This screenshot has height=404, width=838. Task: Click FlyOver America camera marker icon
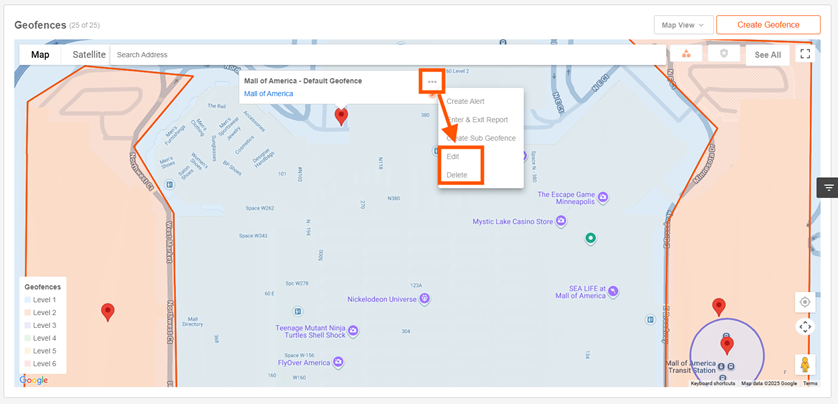338,362
